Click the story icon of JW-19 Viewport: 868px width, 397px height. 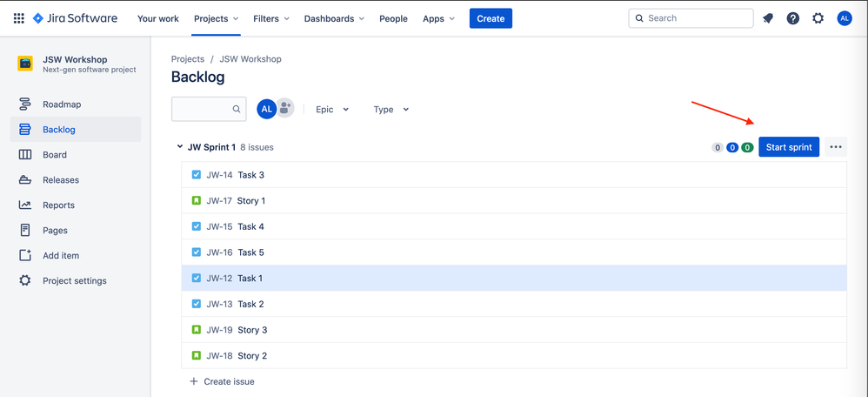[196, 330]
